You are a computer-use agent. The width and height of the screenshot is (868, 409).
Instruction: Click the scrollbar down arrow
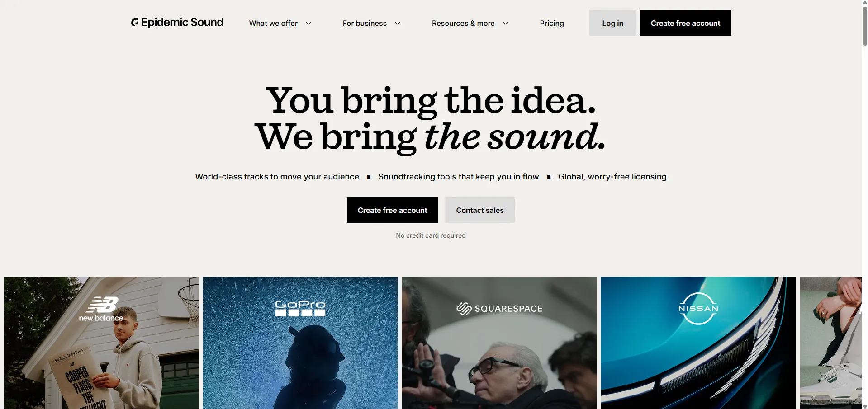tap(865, 406)
